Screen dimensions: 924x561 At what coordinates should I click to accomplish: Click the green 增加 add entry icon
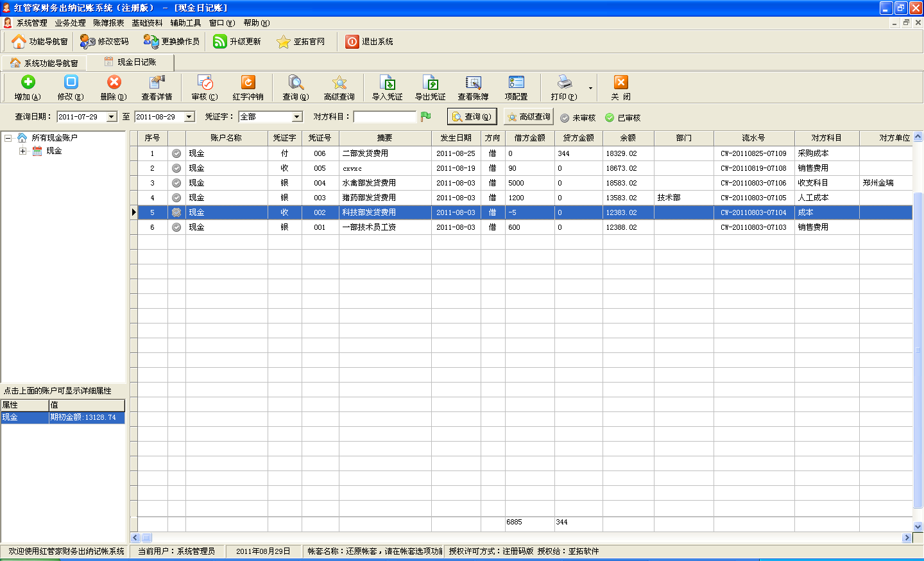(x=28, y=82)
